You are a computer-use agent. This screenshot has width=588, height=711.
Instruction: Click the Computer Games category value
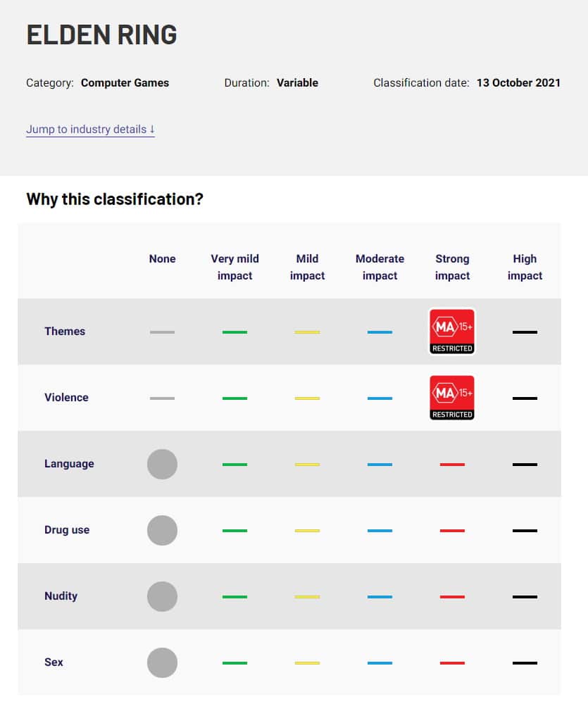(x=125, y=83)
